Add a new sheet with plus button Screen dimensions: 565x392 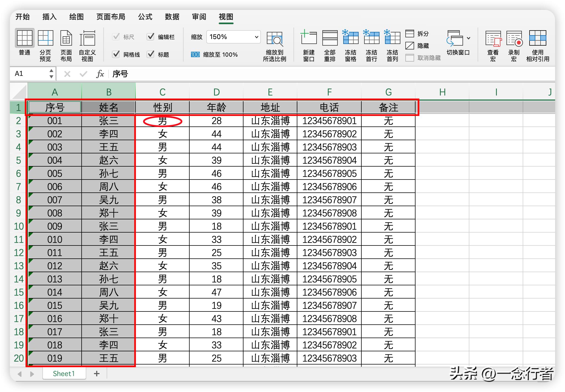[x=96, y=374]
